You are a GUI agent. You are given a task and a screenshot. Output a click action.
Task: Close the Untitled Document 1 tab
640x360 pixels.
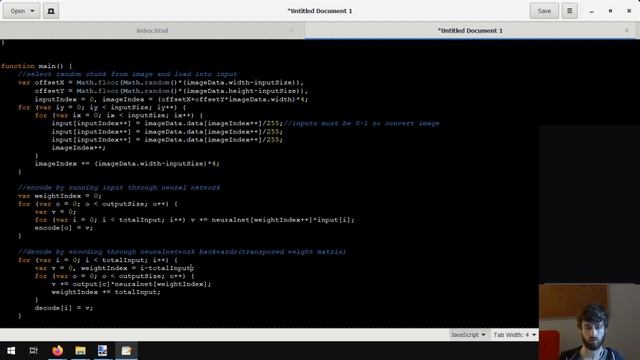point(627,31)
